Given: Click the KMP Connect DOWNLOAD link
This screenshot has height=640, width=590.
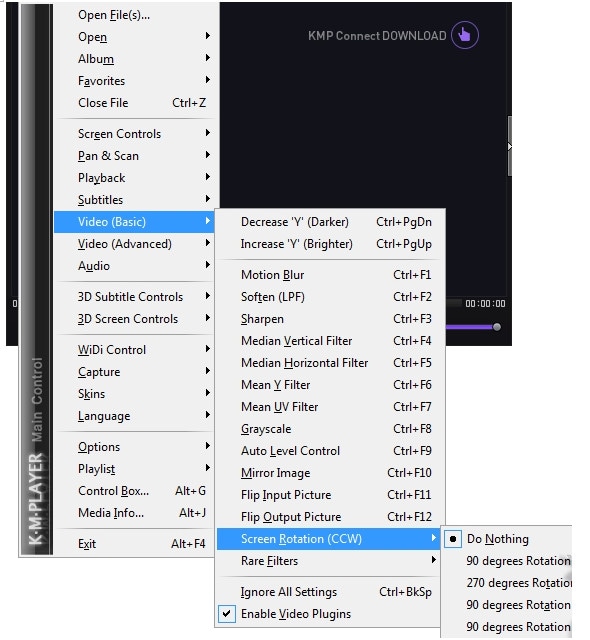Looking at the screenshot, I should click(377, 36).
